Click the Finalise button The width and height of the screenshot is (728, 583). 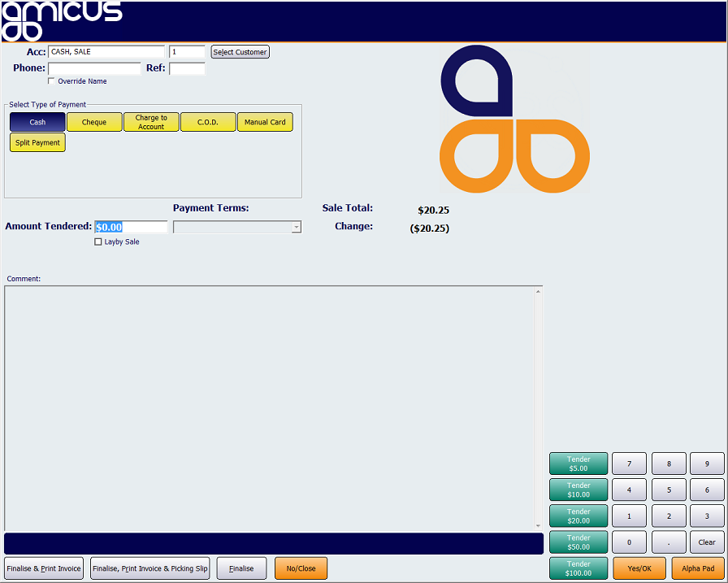[241, 568]
